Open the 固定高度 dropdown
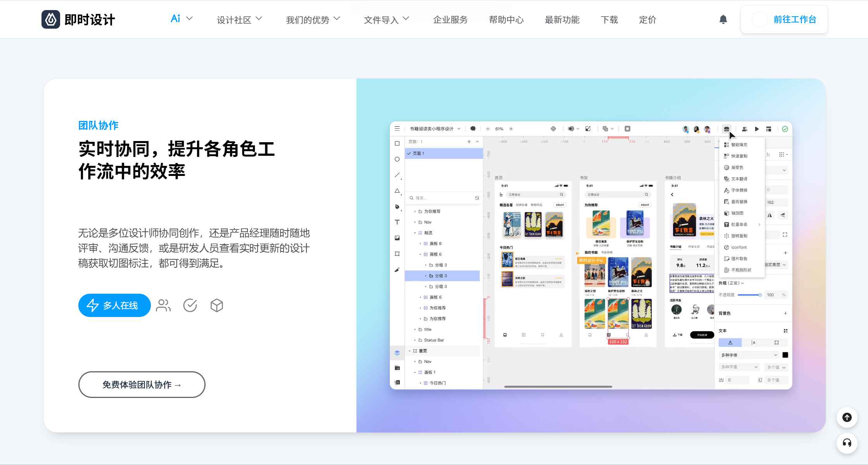 [x=776, y=265]
